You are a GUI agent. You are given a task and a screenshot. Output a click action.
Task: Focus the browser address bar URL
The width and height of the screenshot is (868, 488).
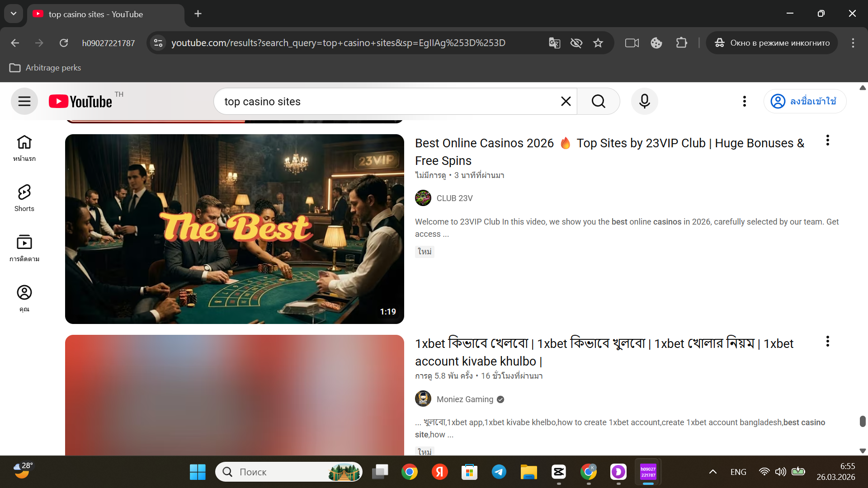click(x=338, y=43)
